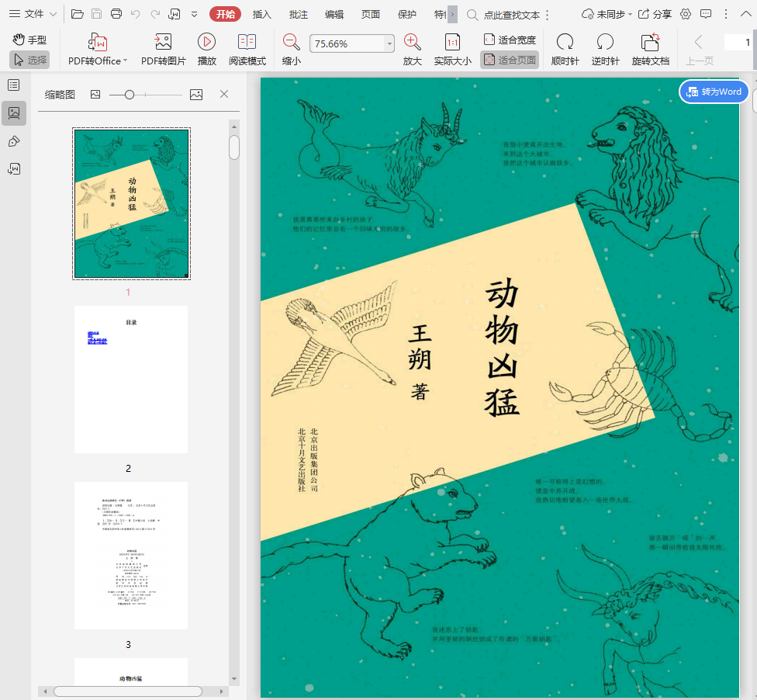Open the 文件 file menu dropdown
Viewport: 757px width, 700px height.
33,14
